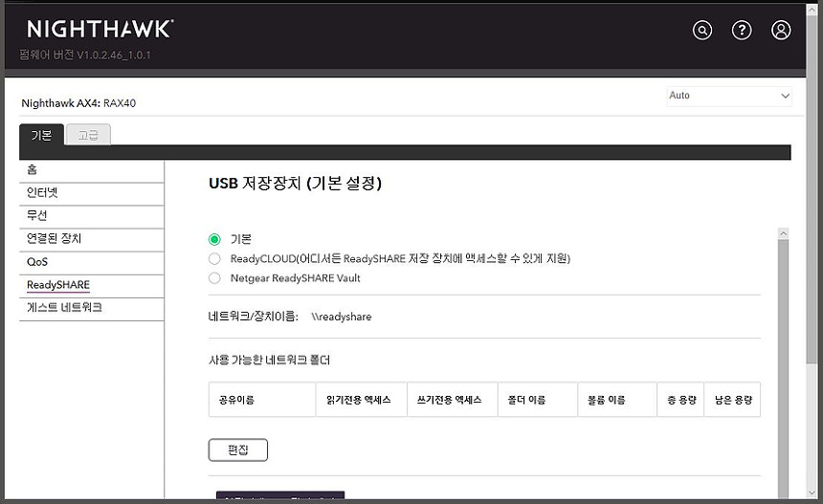
Task: Click the 볼륨 이름 column header
Action: (617, 400)
